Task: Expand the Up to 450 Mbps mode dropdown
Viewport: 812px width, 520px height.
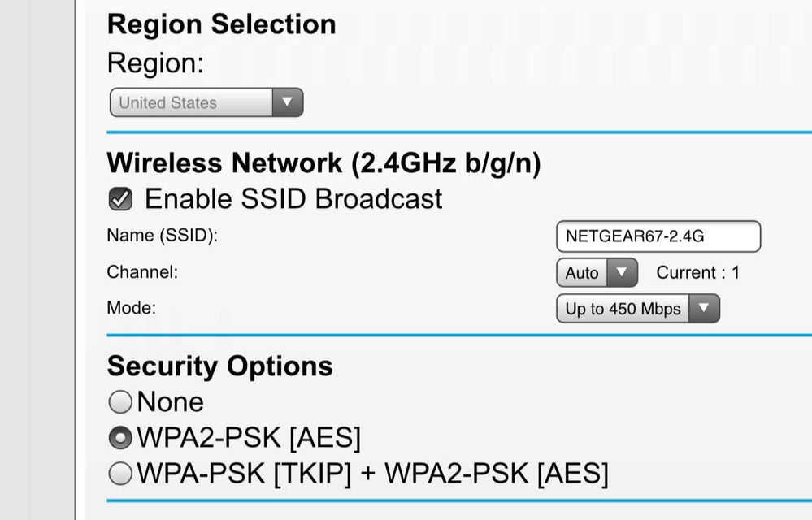Action: (623, 309)
